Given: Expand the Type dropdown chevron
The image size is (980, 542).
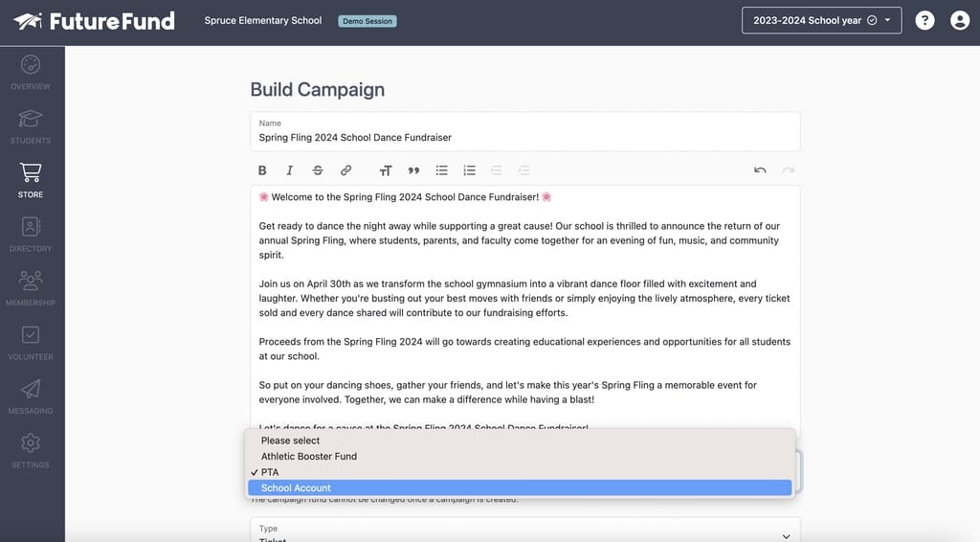Looking at the screenshot, I should [x=787, y=536].
